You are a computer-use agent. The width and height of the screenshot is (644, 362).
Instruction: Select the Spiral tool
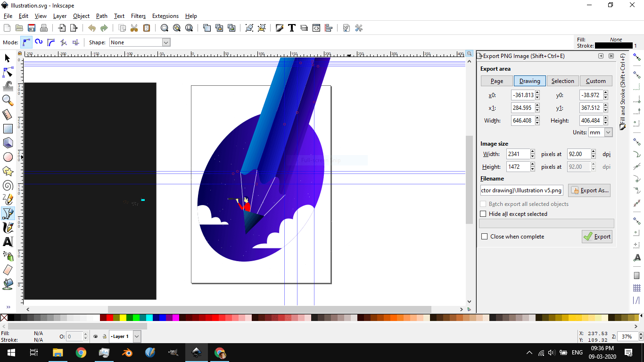pyautogui.click(x=8, y=185)
